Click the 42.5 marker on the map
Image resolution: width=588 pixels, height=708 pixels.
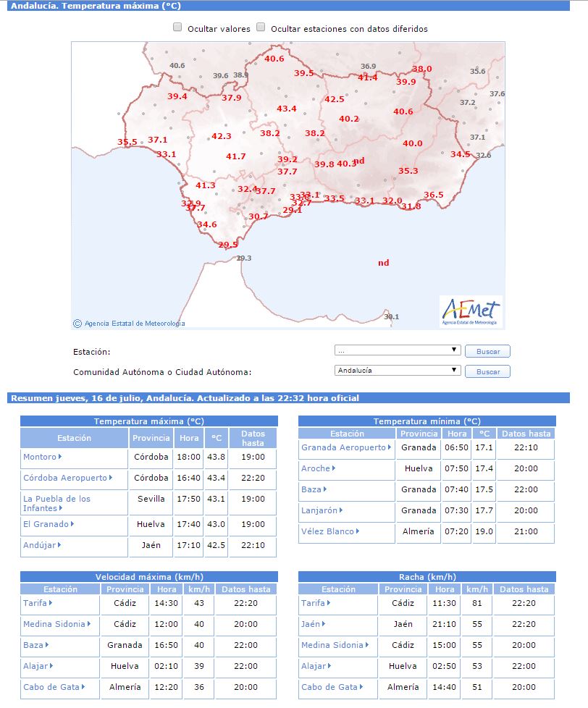point(335,99)
